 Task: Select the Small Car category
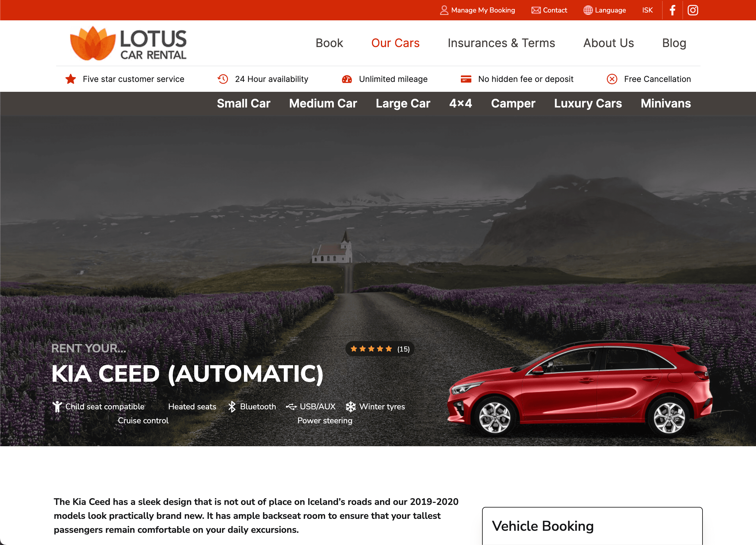coord(244,104)
